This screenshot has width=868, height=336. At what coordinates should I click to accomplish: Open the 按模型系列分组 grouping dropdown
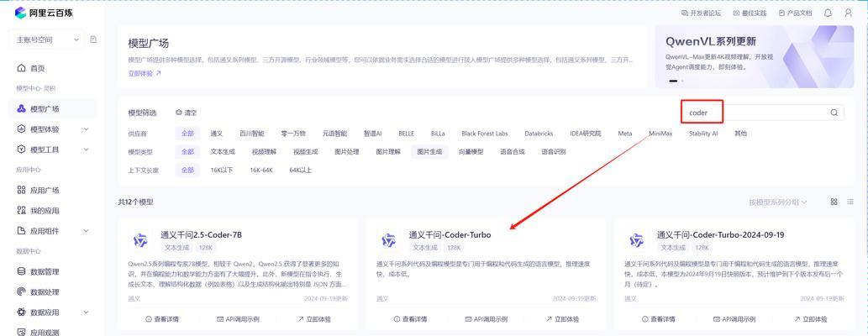pos(778,202)
